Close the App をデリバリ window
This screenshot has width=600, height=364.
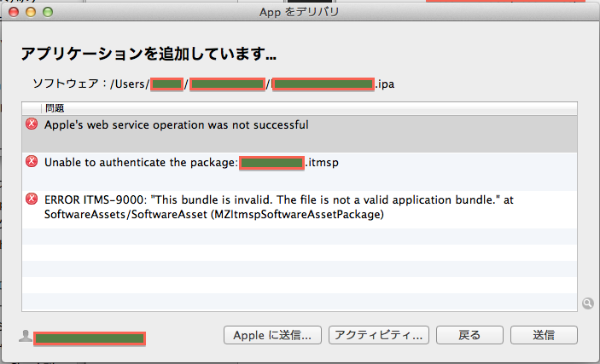click(x=13, y=12)
